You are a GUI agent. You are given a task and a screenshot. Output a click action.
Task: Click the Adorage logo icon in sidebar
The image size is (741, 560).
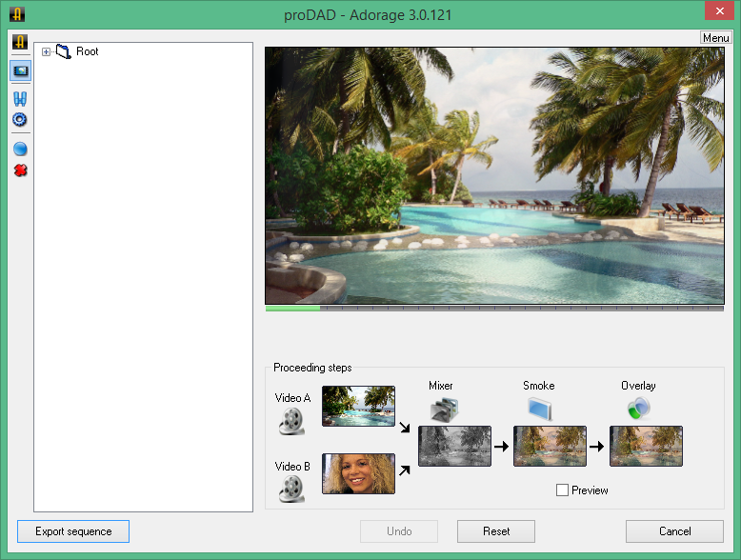pyautogui.click(x=19, y=42)
